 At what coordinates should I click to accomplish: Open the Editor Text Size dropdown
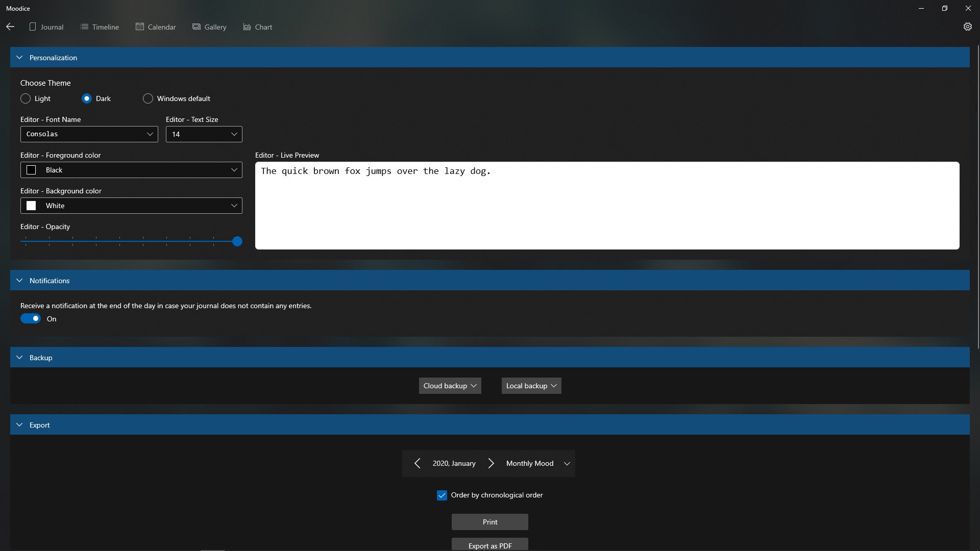(204, 134)
